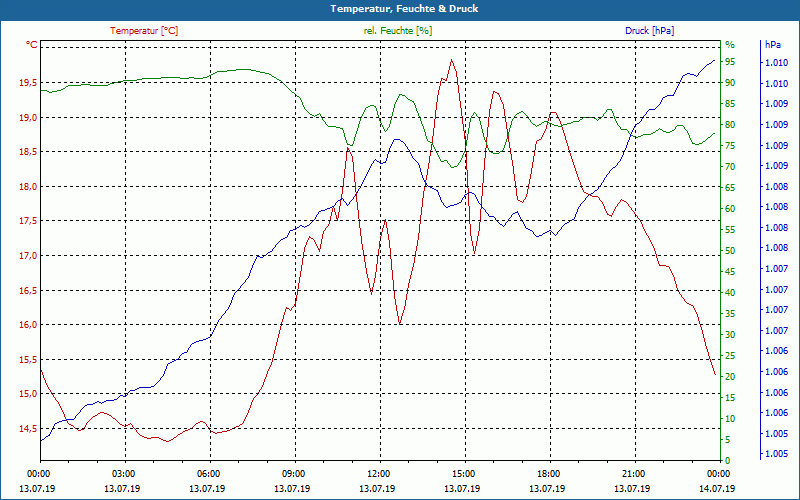
Task: Click the '14,5' temperature axis value
Action: 28,428
